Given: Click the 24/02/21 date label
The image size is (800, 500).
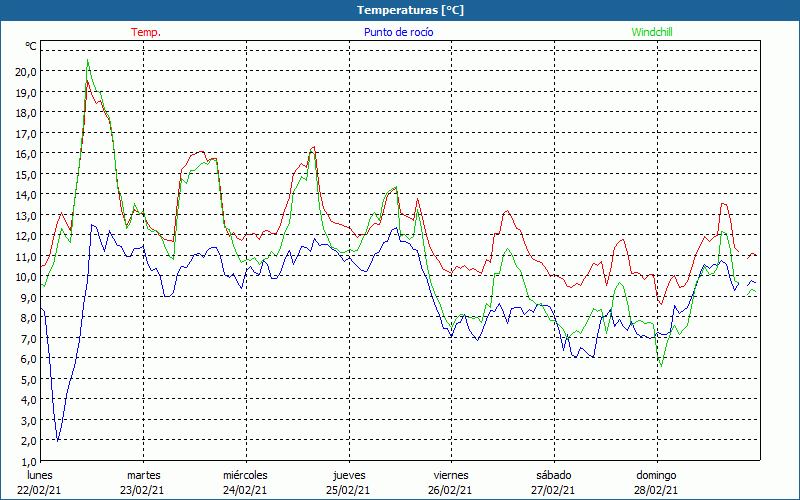Looking at the screenshot, I should point(245,490).
